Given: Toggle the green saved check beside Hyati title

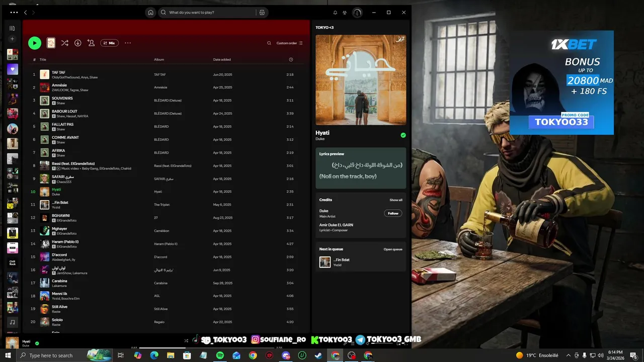Looking at the screenshot, I should click(403, 135).
